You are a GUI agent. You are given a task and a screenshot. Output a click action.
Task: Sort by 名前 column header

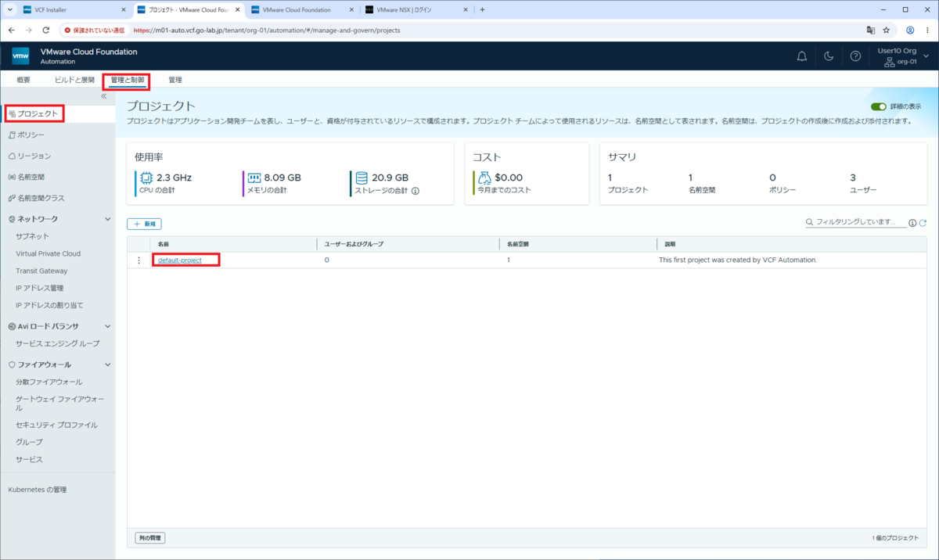(165, 244)
